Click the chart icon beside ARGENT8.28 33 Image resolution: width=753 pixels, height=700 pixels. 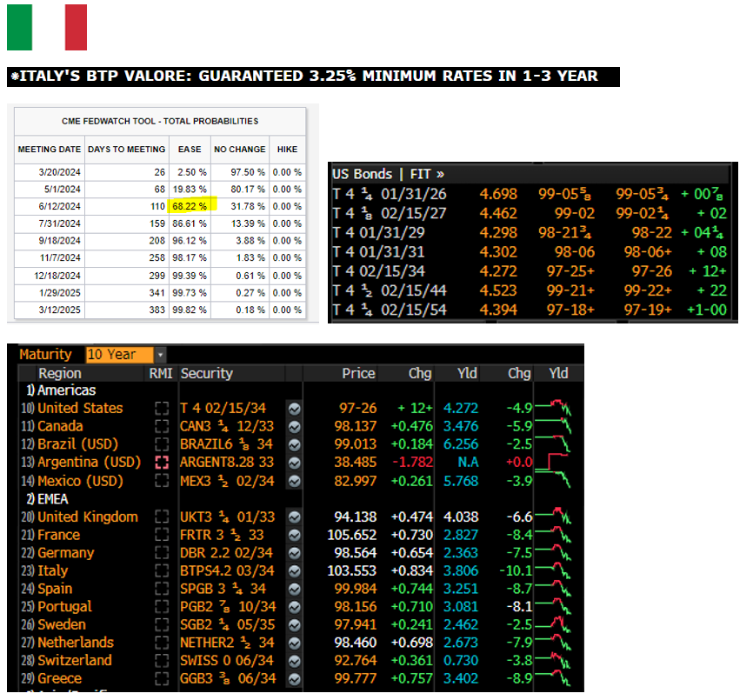(x=295, y=463)
